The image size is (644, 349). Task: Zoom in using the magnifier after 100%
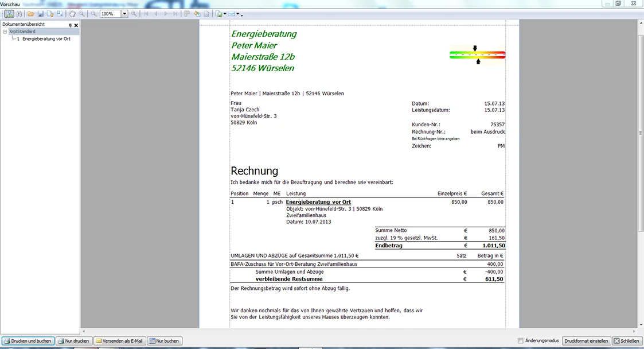pyautogui.click(x=134, y=14)
